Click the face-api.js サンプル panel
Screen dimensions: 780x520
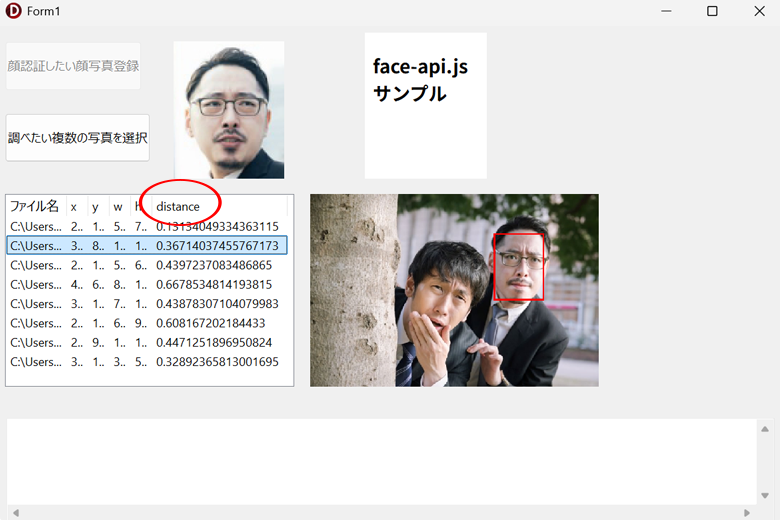(426, 105)
